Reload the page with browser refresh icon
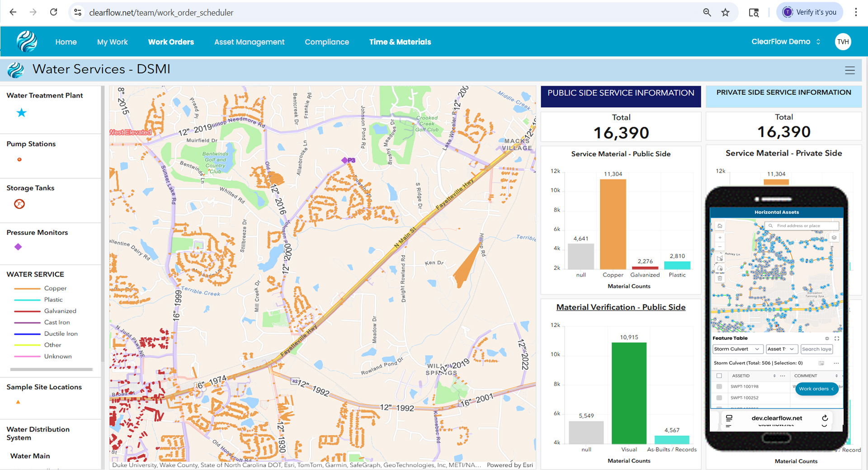 (53, 12)
